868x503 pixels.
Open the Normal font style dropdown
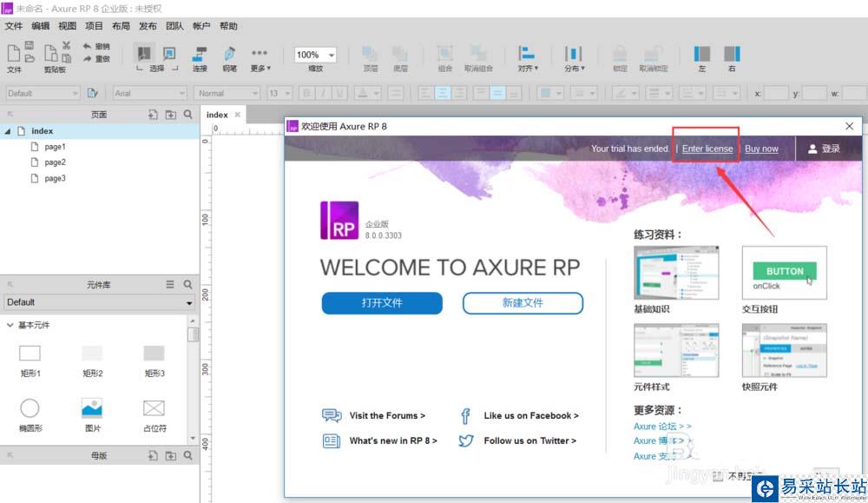227,93
